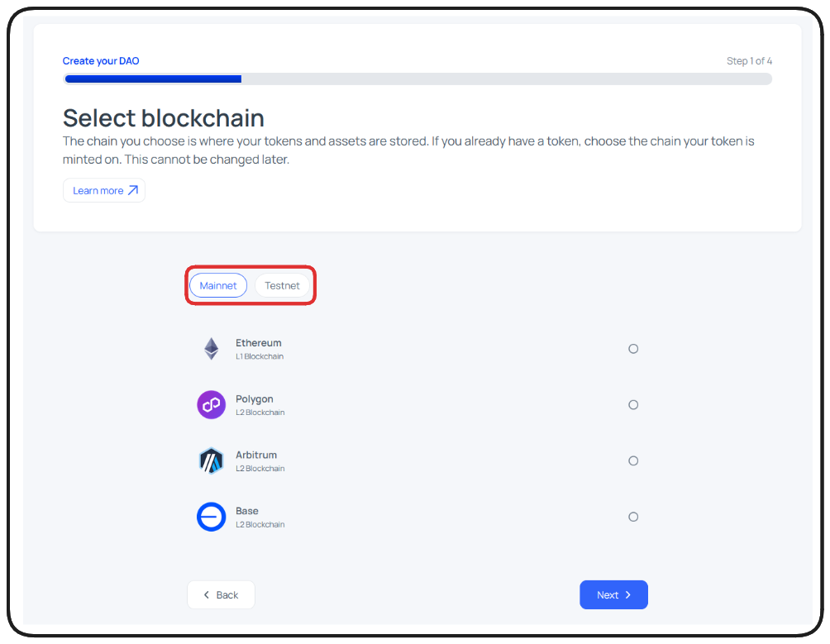This screenshot has height=644, width=830.
Task: Click the step progress bar
Action: pyautogui.click(x=417, y=79)
